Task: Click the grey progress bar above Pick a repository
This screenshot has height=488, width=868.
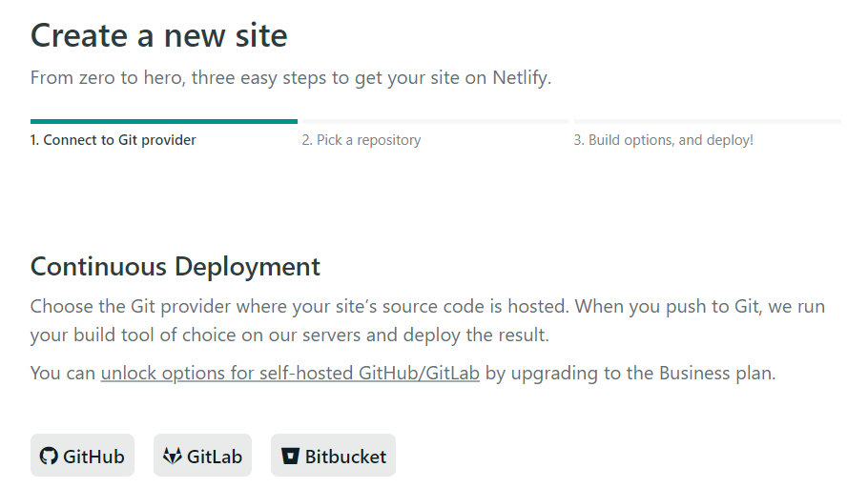Action: pyautogui.click(x=436, y=121)
